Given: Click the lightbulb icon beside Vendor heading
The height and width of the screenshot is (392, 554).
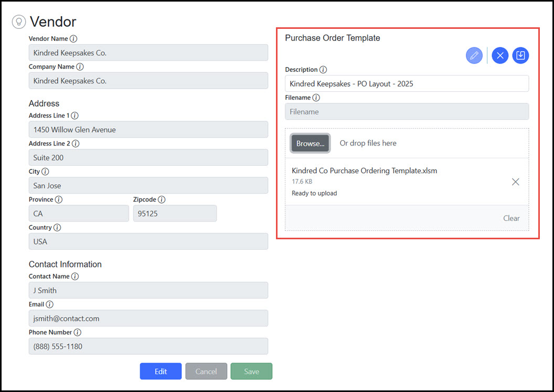Looking at the screenshot, I should click(19, 22).
